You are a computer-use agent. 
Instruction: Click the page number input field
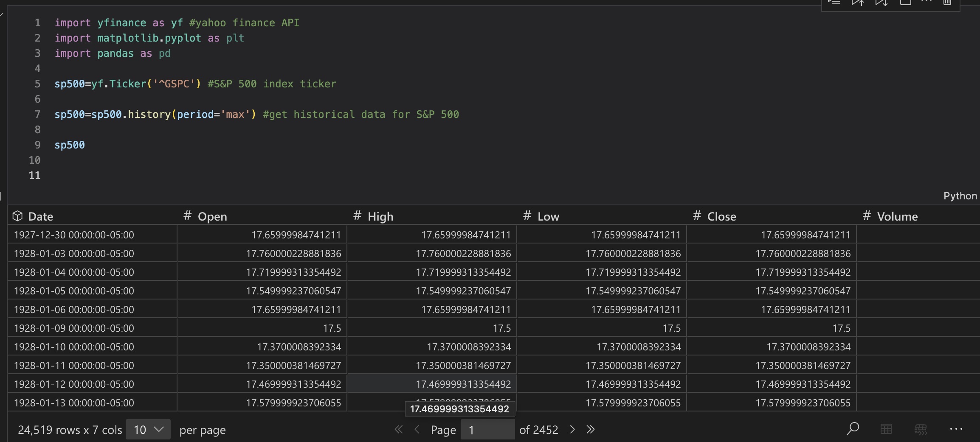coord(487,430)
